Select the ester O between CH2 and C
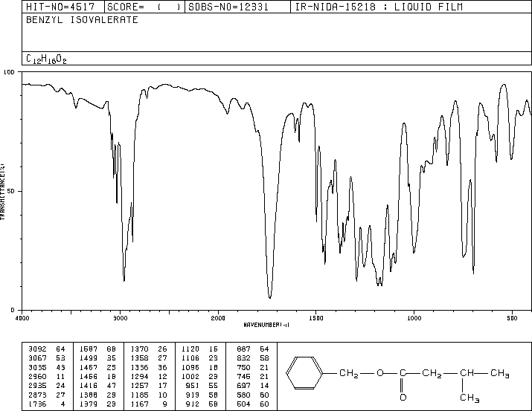Viewport: 532px width, 411px height. pyautogui.click(x=380, y=373)
